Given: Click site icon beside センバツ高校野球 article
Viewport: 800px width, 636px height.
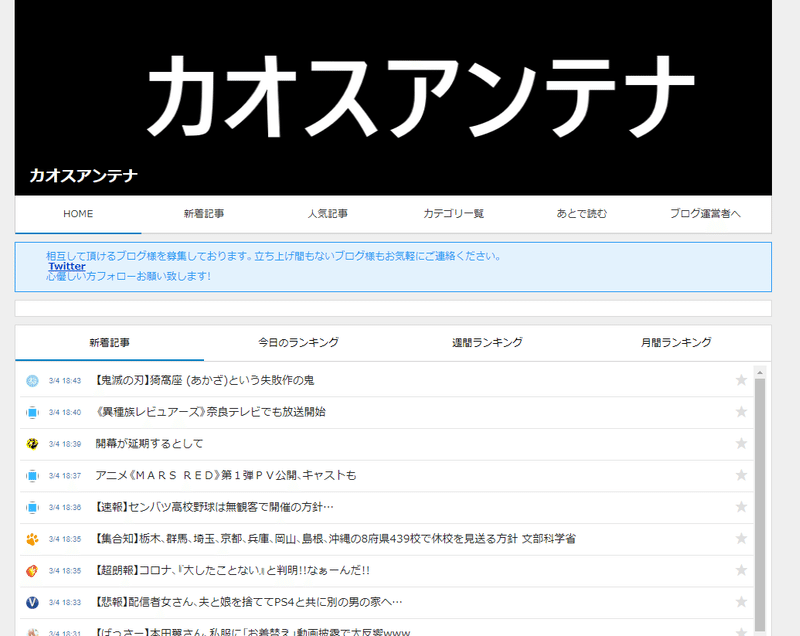Looking at the screenshot, I should point(32,507).
